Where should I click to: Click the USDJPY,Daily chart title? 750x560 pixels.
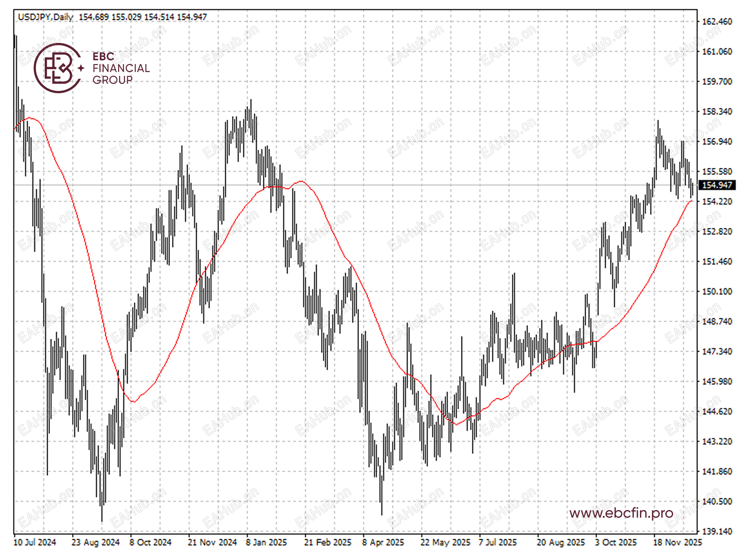point(45,17)
